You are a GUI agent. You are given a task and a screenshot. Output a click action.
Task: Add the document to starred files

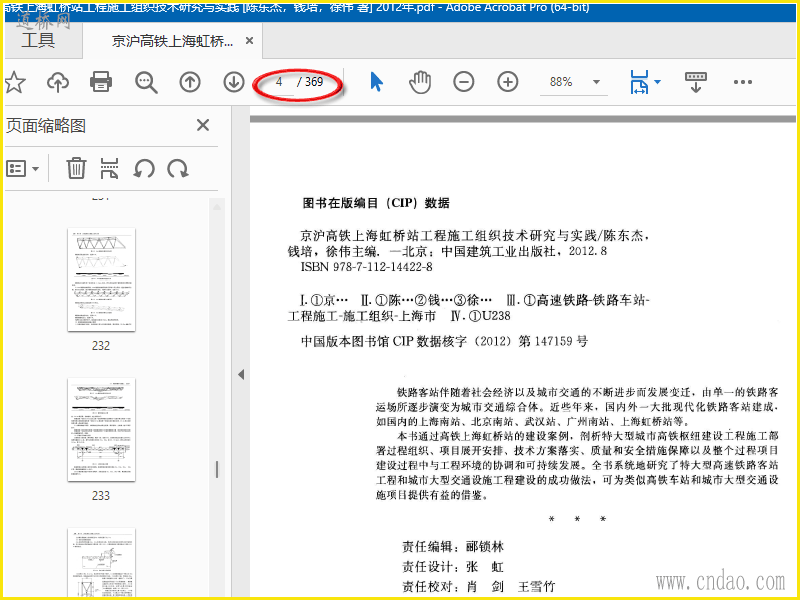click(x=15, y=82)
